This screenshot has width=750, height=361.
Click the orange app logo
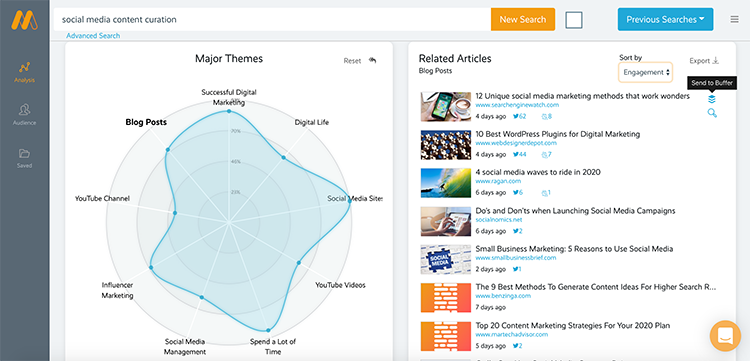coord(24,20)
